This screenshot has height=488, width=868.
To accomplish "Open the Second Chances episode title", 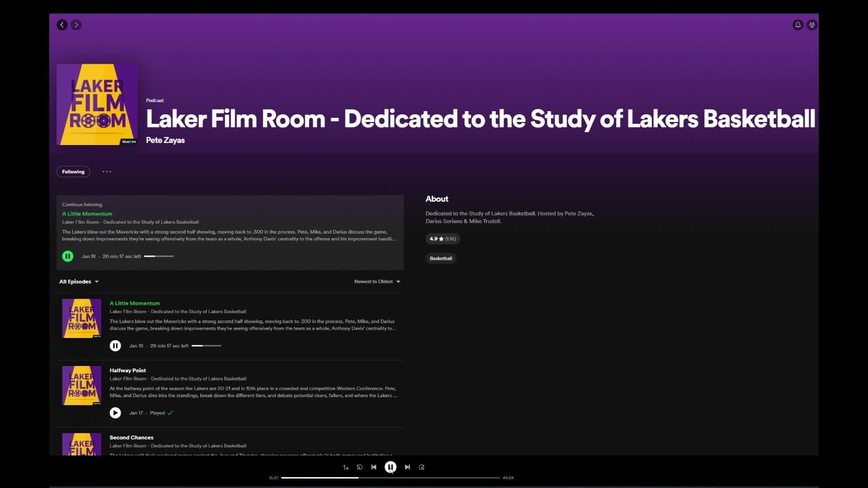I will click(132, 437).
